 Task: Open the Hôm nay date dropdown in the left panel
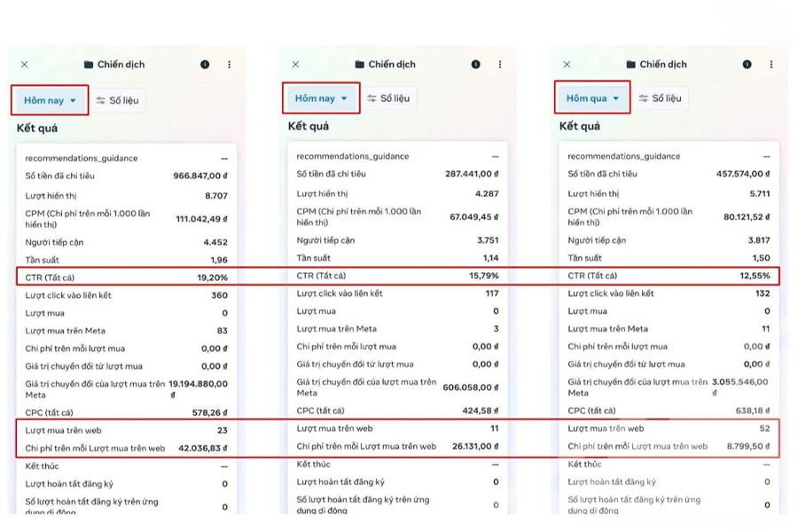pos(49,100)
